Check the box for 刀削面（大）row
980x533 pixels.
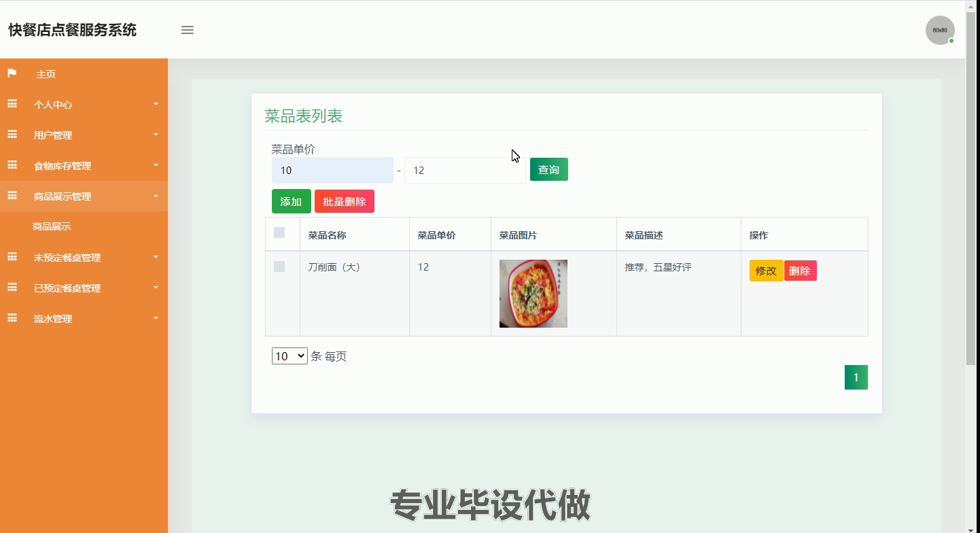(279, 266)
